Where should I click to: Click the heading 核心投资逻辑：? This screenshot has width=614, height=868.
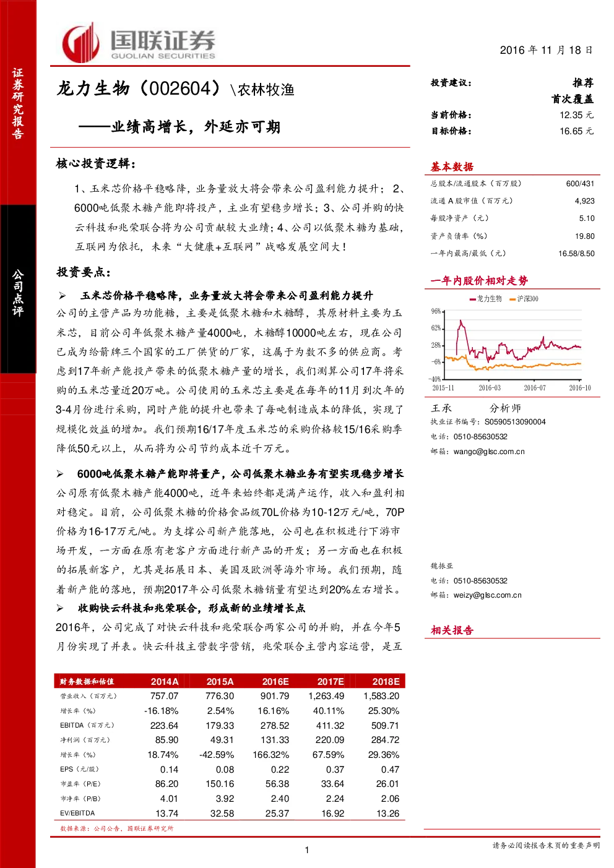96,163
